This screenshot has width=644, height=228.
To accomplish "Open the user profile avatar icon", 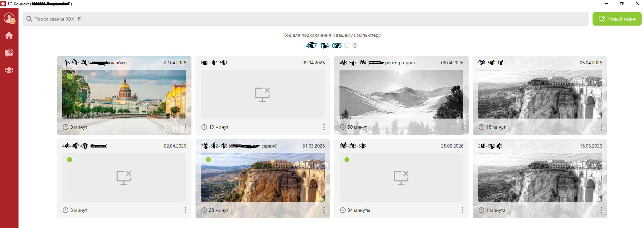I will tap(9, 18).
